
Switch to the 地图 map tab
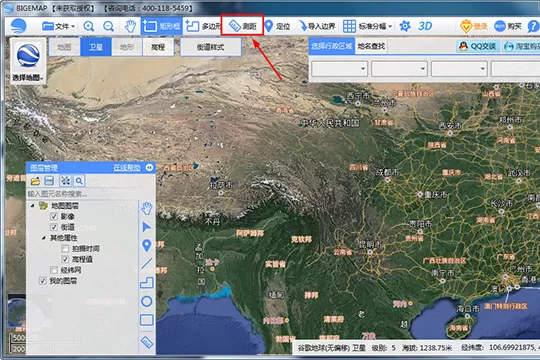[64, 47]
